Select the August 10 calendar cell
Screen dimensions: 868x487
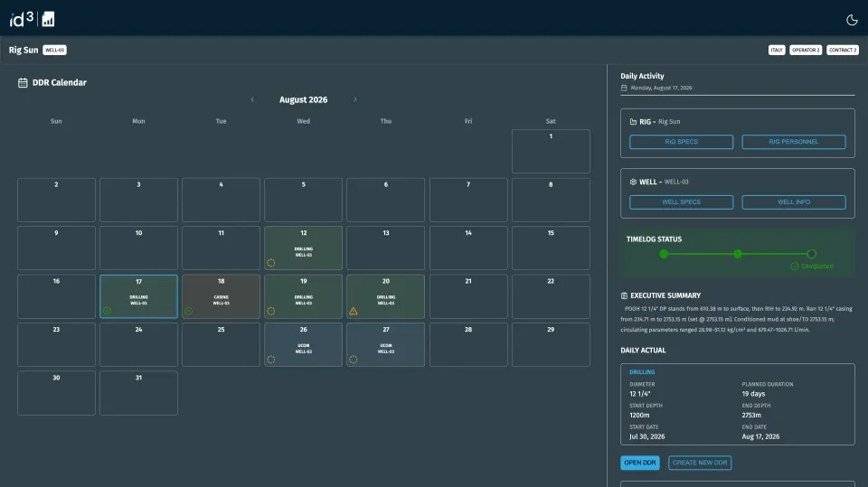coord(139,248)
